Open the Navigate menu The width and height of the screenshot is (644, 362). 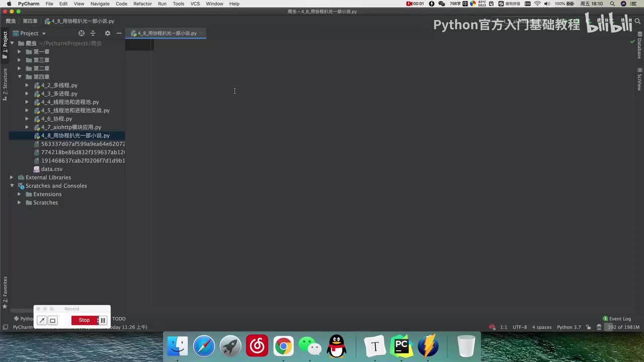[100, 4]
